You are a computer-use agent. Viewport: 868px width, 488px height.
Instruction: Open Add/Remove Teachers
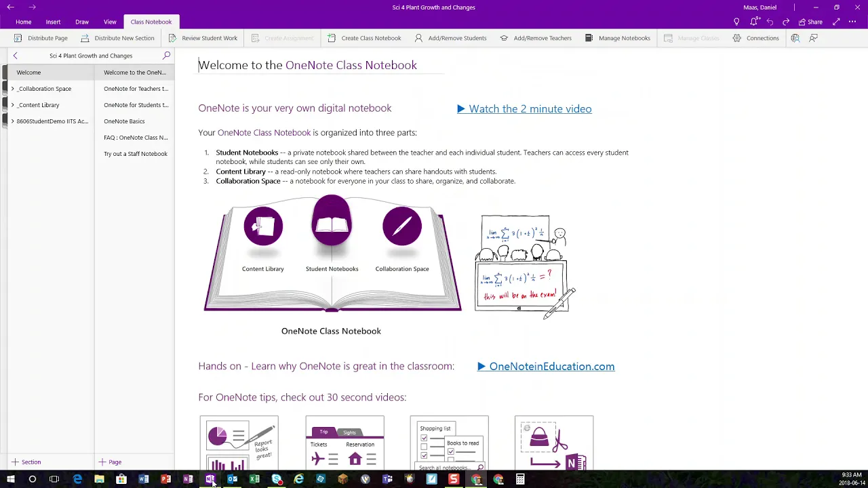(536, 38)
